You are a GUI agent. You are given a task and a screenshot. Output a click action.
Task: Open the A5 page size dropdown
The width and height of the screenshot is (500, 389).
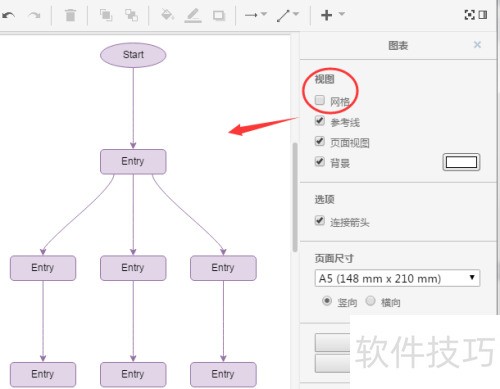click(x=397, y=278)
